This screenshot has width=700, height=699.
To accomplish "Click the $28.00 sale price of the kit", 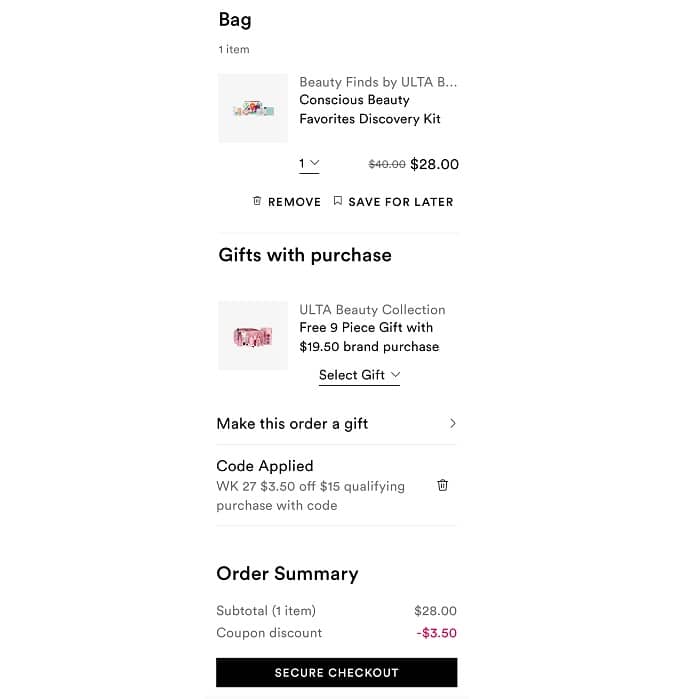I will pyautogui.click(x=434, y=164).
